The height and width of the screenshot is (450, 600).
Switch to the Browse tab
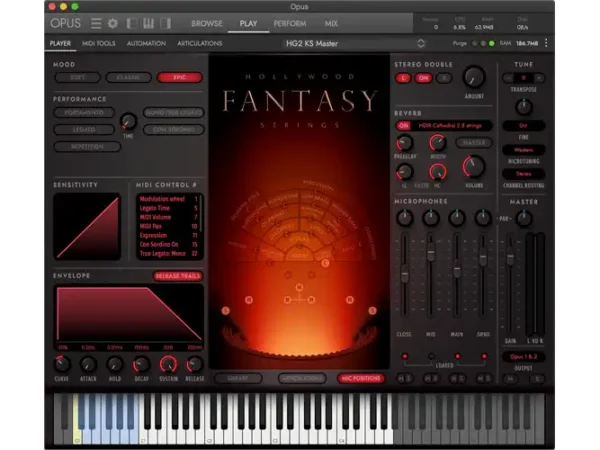coord(207,24)
